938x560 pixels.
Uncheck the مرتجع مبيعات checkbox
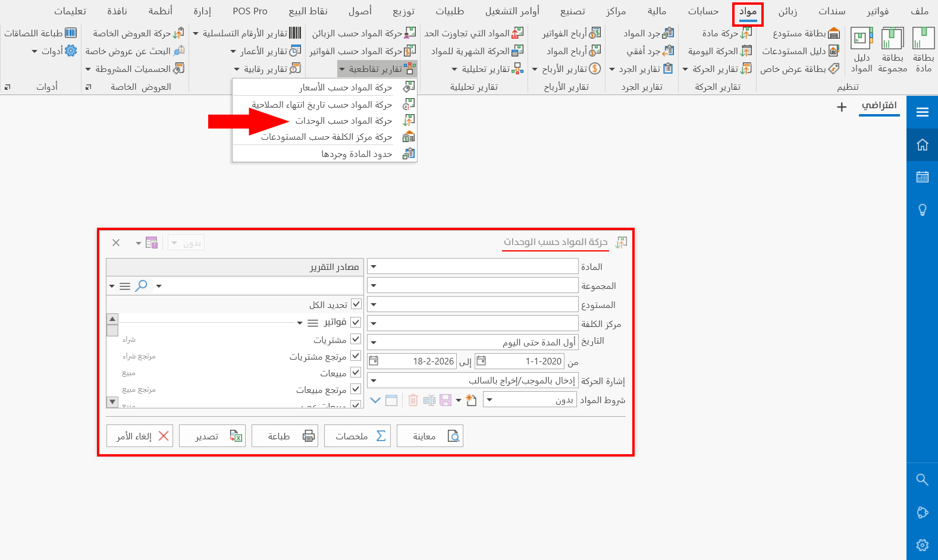356,389
